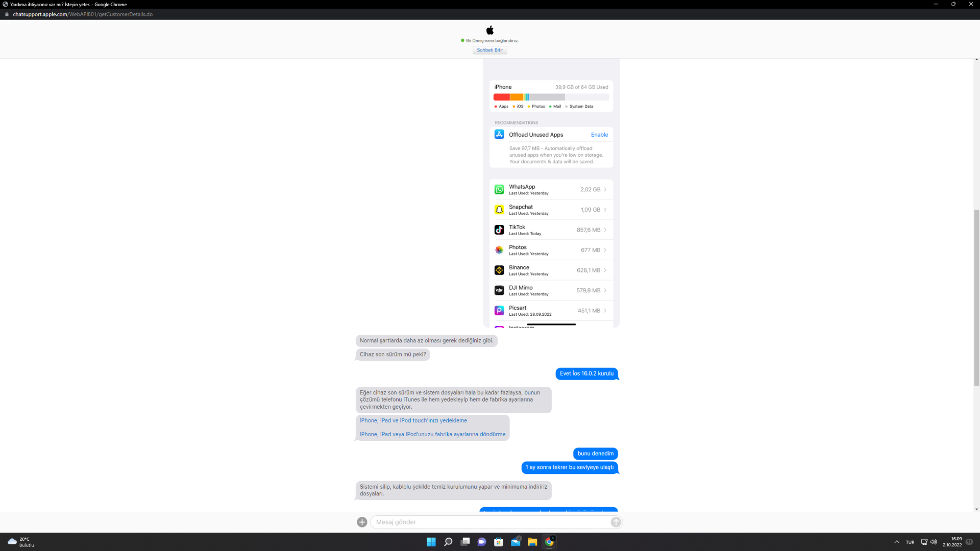This screenshot has width=980, height=551.
Task: Open Microsoft Store from the taskbar
Action: tap(499, 542)
